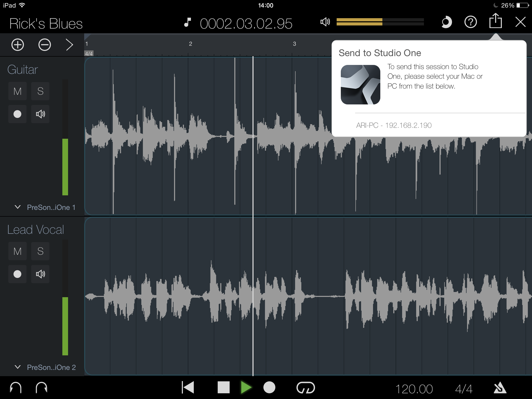Image resolution: width=532 pixels, height=399 pixels.
Task: Close the Rick's Blues song
Action: pos(520,22)
